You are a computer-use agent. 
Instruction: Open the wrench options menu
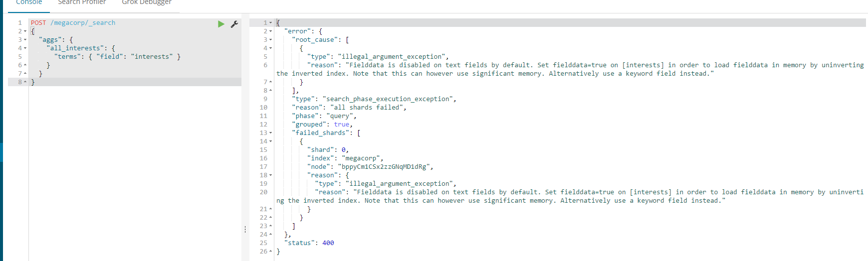pyautogui.click(x=234, y=24)
